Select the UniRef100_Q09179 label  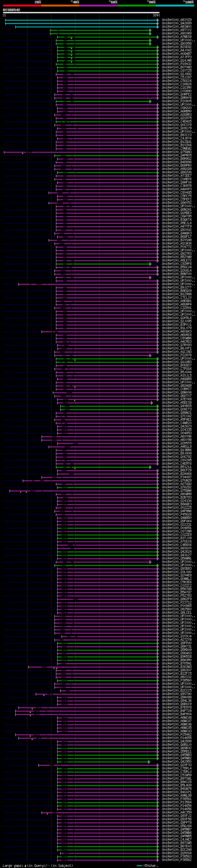(177, 128)
